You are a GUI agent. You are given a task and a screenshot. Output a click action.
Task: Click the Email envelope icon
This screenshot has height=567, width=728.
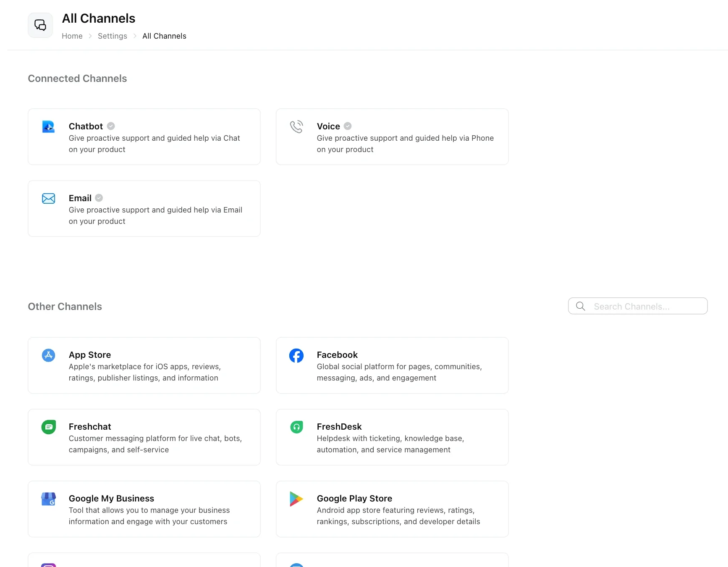(49, 198)
